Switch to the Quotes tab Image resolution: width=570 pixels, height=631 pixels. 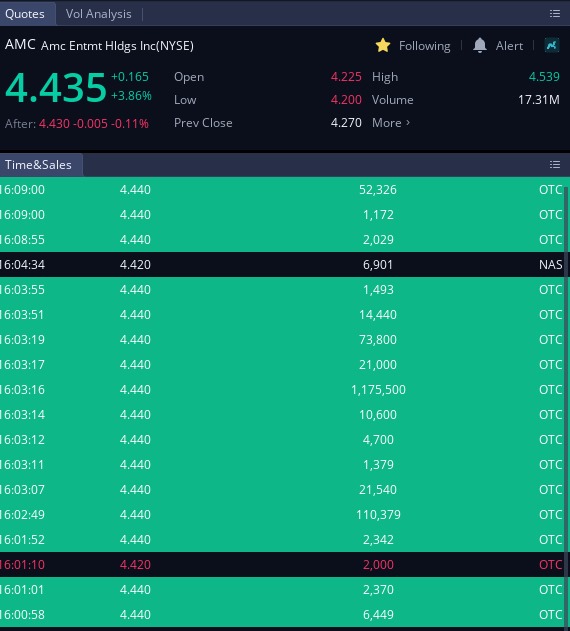[25, 14]
